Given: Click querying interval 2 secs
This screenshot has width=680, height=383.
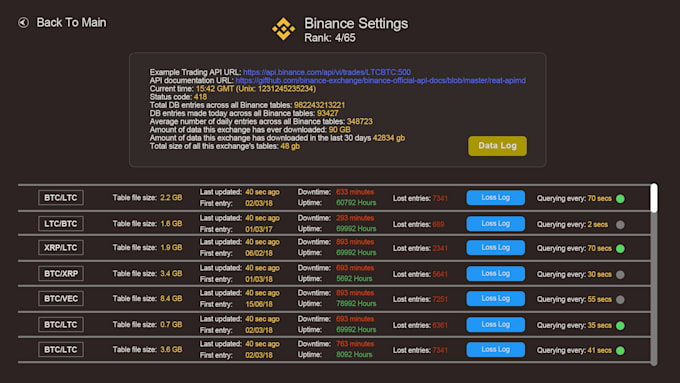Looking at the screenshot, I should tap(598, 225).
